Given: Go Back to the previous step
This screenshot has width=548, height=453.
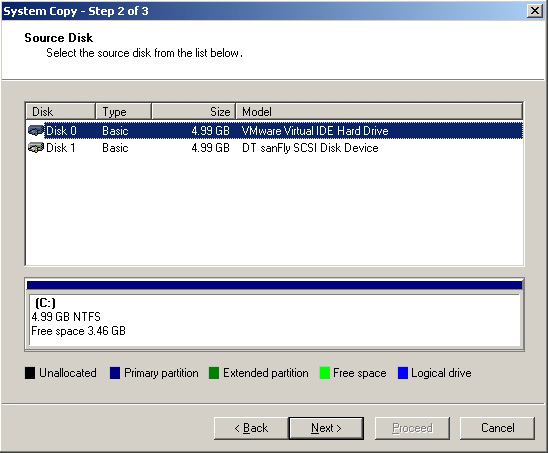Looking at the screenshot, I should tap(251, 428).
